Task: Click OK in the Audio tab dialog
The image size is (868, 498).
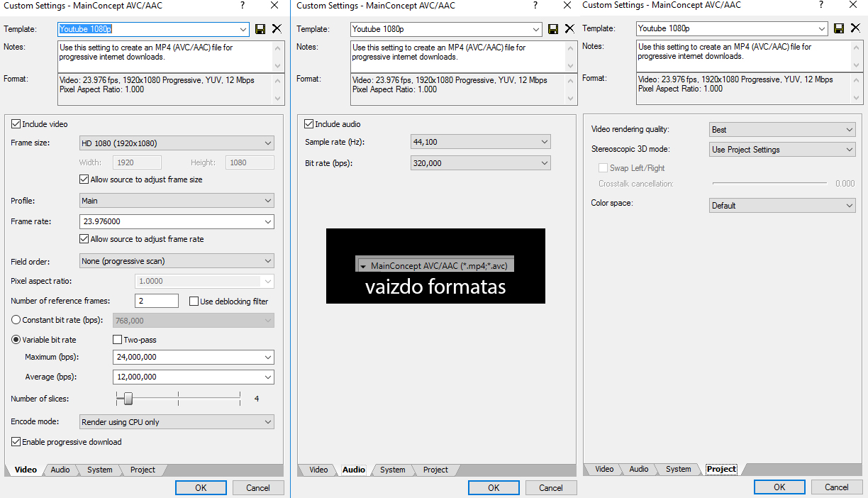Action: tap(494, 487)
